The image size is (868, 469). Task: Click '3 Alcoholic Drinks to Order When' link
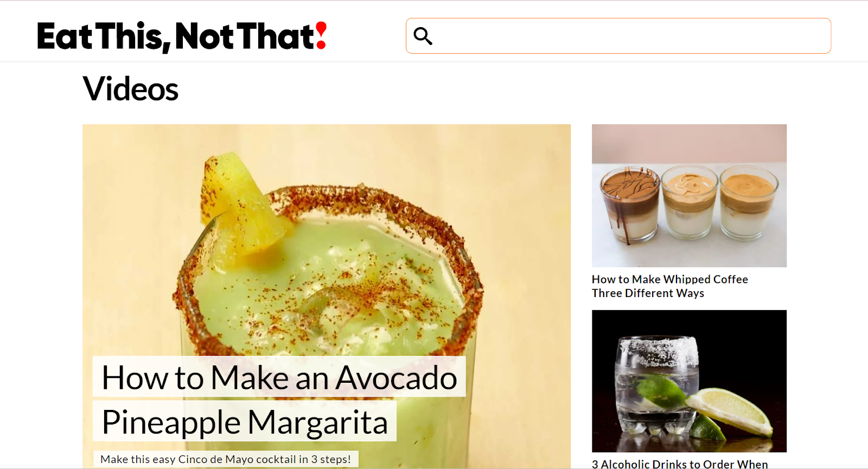[680, 464]
